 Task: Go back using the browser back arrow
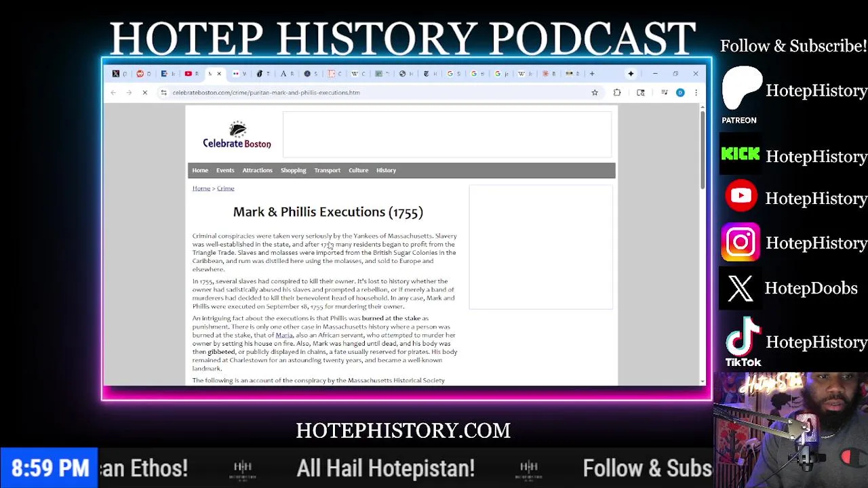113,93
